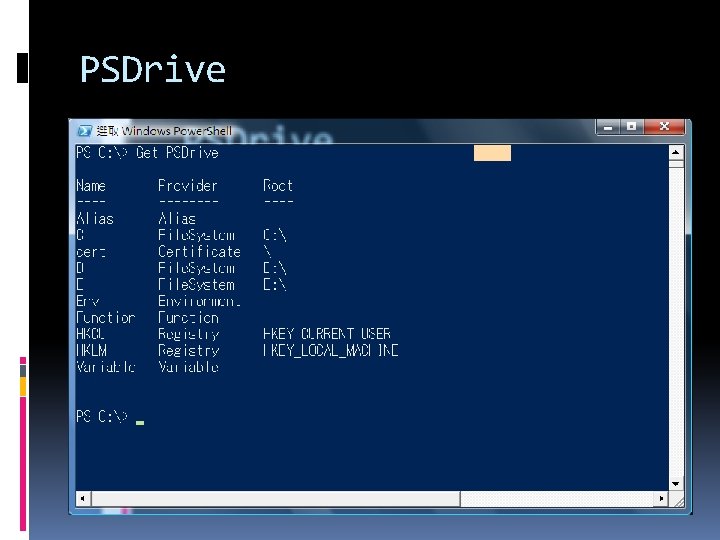Click the horizontal scrollbar thumb
This screenshot has height=540, width=720.
pos(276,498)
